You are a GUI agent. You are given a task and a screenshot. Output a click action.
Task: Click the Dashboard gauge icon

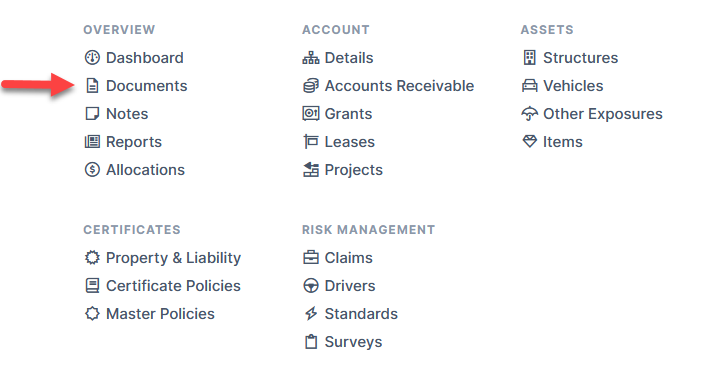click(92, 58)
